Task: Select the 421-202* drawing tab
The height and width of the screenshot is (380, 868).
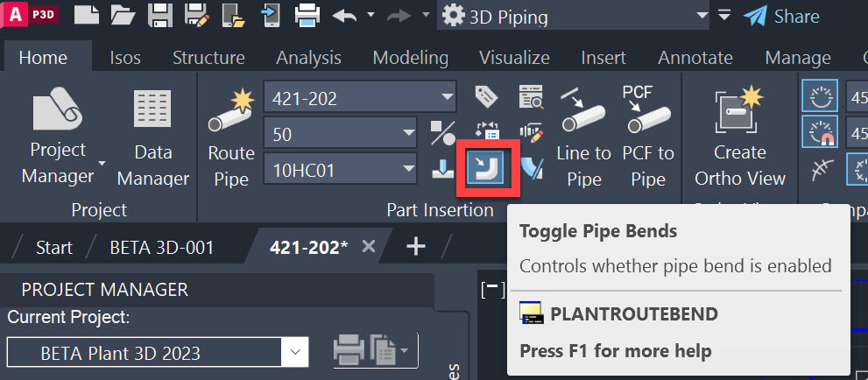Action: tap(308, 247)
